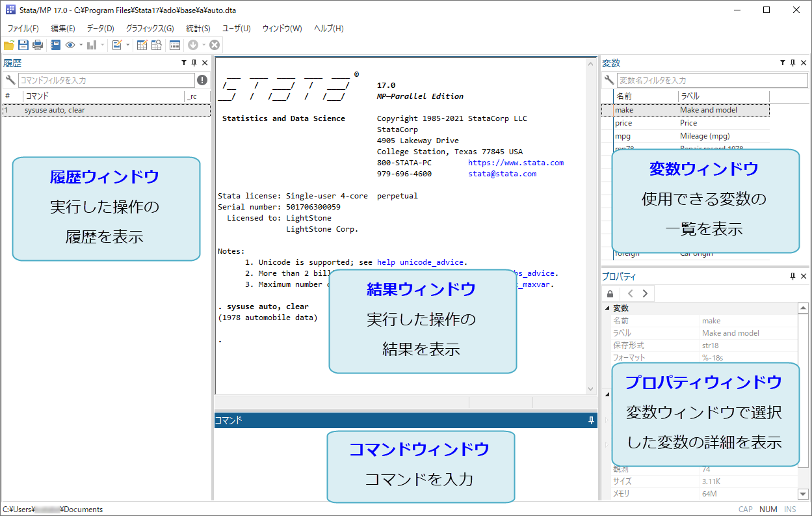Open the ユーザ(U) menu
Image resolution: width=812 pixels, height=516 pixels.
[237, 29]
